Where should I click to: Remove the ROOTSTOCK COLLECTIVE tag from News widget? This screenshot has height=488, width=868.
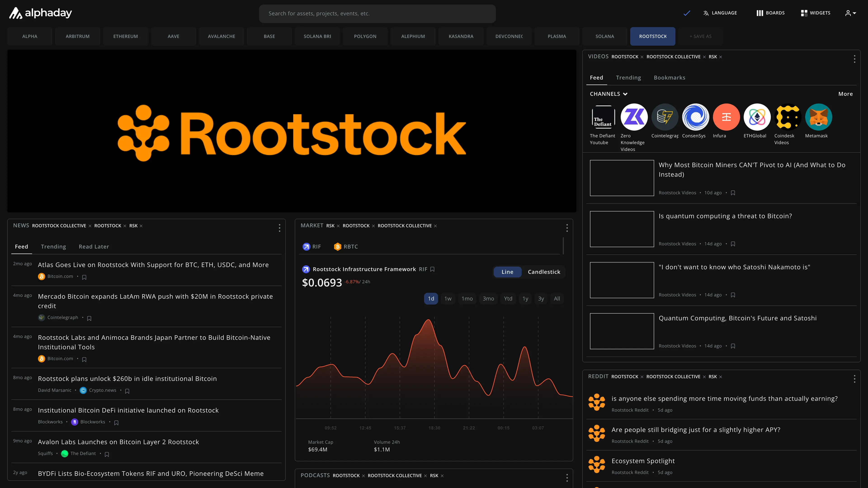click(x=90, y=226)
